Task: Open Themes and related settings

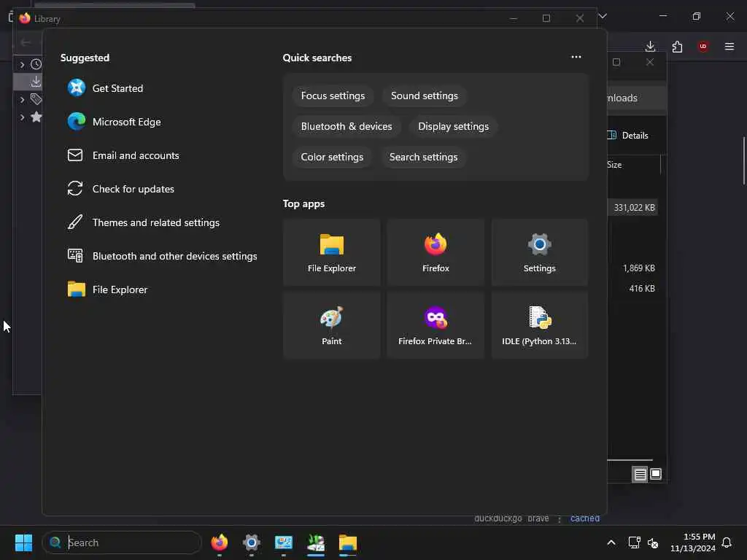Action: point(144,222)
